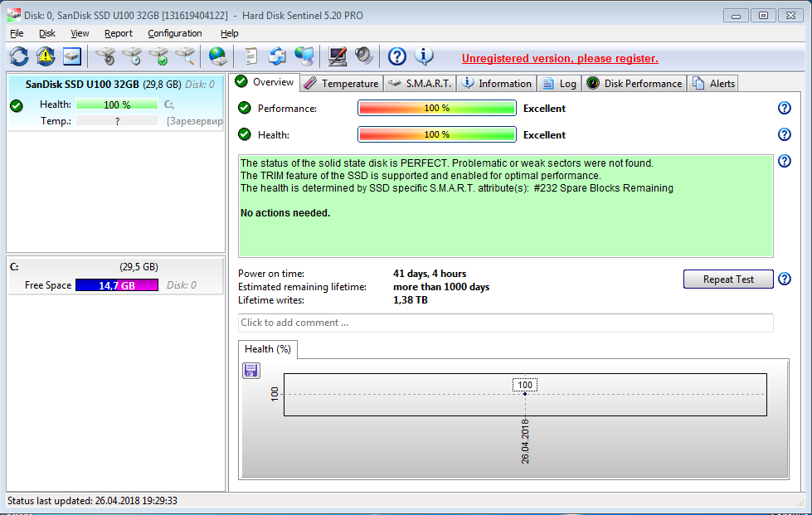812x515 pixels.
Task: Click the disk with green checkmark icon
Action: coord(158,56)
